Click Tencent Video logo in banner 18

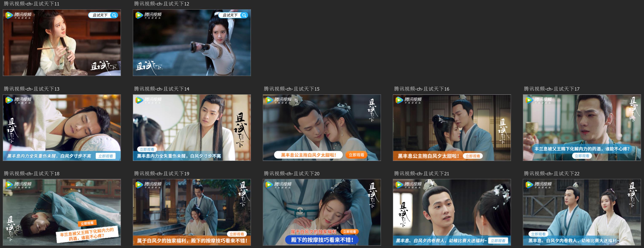point(19,185)
